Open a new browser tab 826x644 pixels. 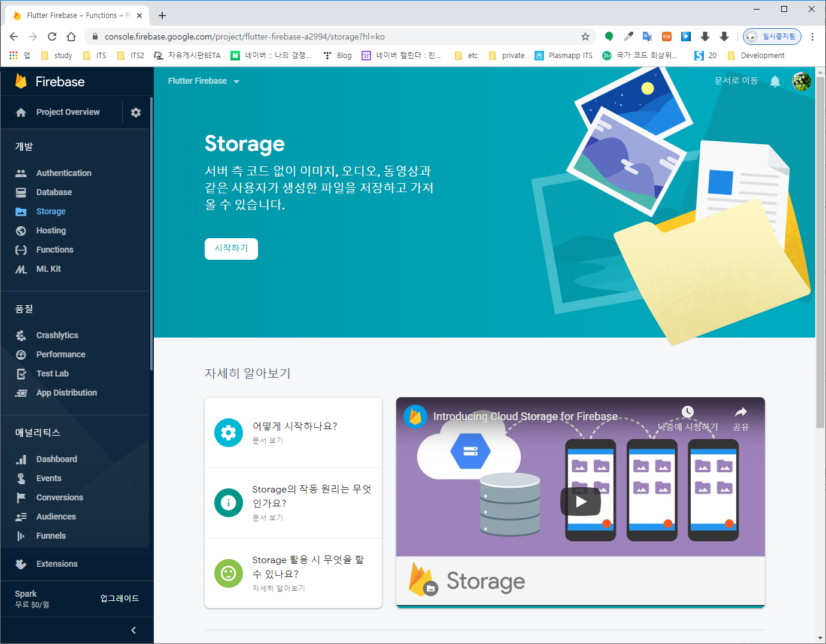coord(162,16)
